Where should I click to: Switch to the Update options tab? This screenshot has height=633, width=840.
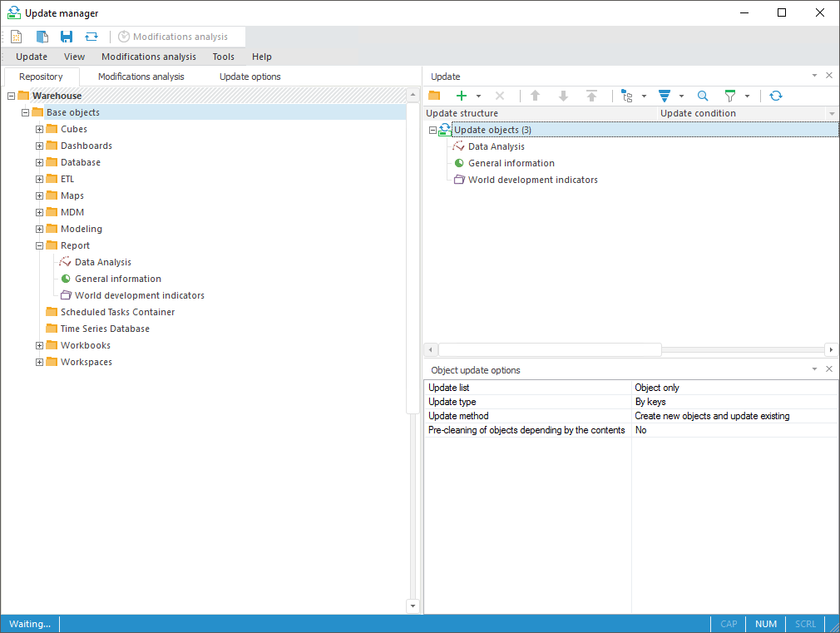pos(250,77)
